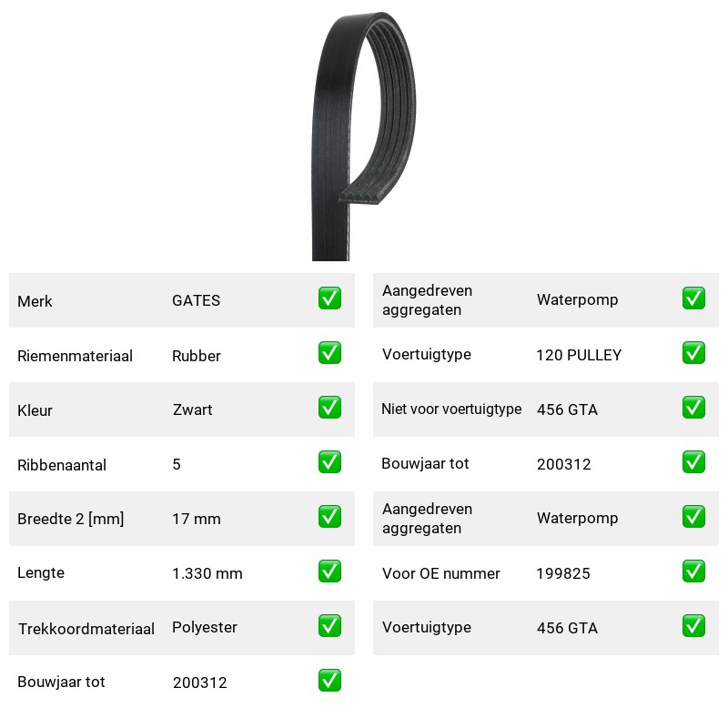
Task: Click the checkmark next to Rubber
Action: (x=329, y=353)
